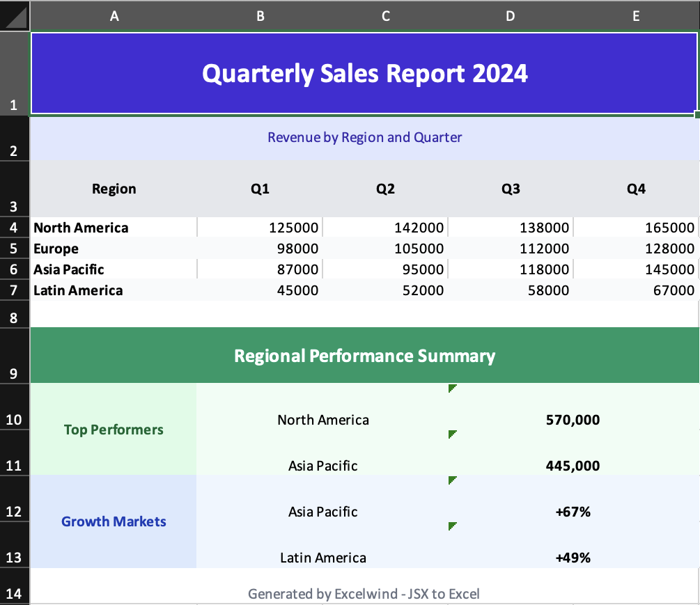Click the fill handle below the title cell
The image size is (700, 605).
(x=697, y=114)
